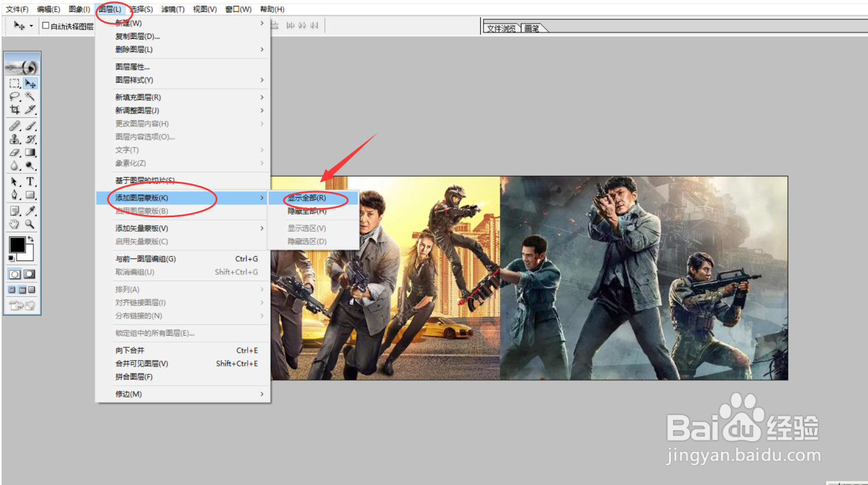Open the 添加图层蒙板(K) submenu
Image resolution: width=868 pixels, height=485 pixels.
183,198
